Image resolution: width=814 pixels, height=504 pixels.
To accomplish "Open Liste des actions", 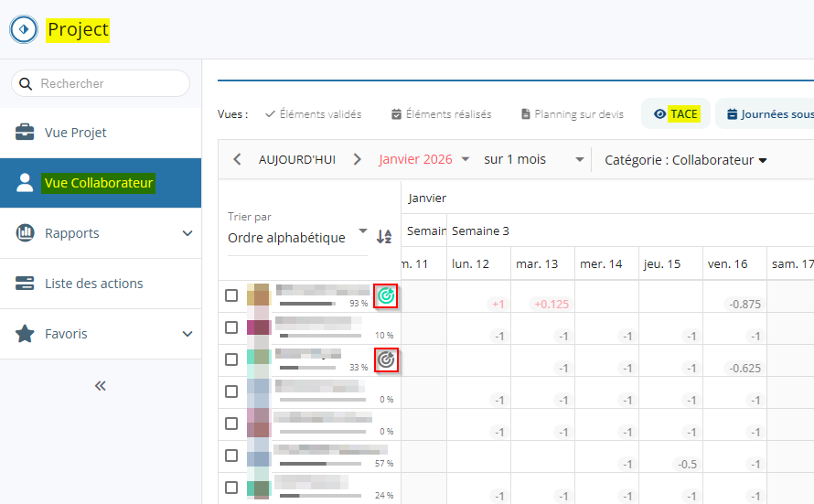I will pyautogui.click(x=93, y=284).
